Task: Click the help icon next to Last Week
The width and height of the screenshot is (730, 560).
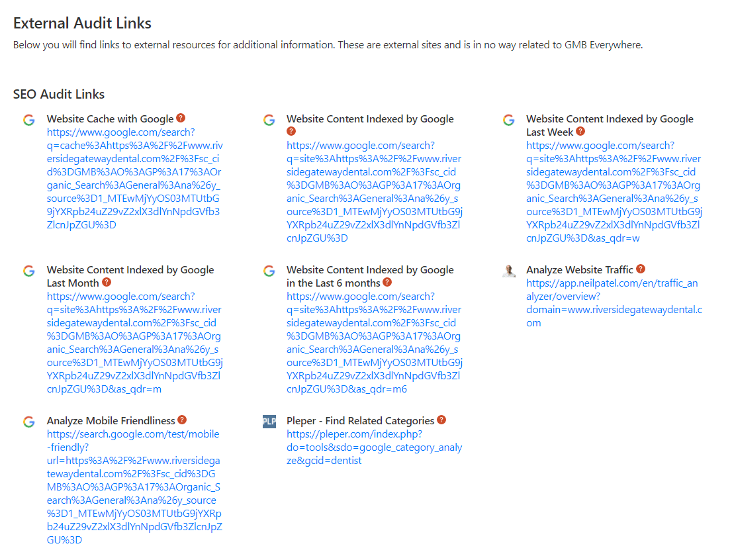Action: [x=580, y=132]
